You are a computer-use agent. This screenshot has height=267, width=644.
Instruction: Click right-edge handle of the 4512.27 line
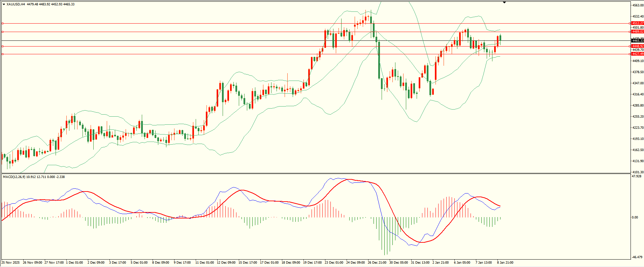tap(630, 23)
